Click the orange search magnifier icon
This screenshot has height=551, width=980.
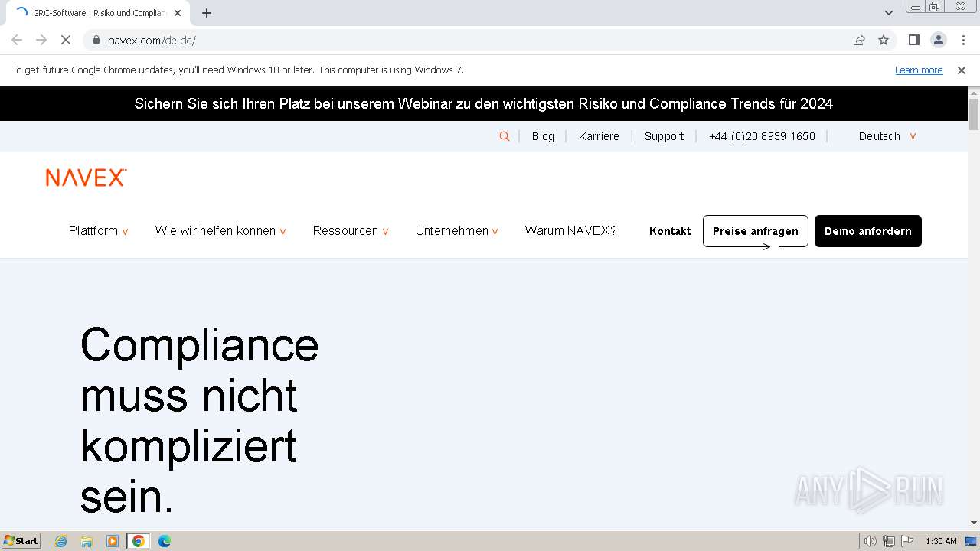point(505,136)
